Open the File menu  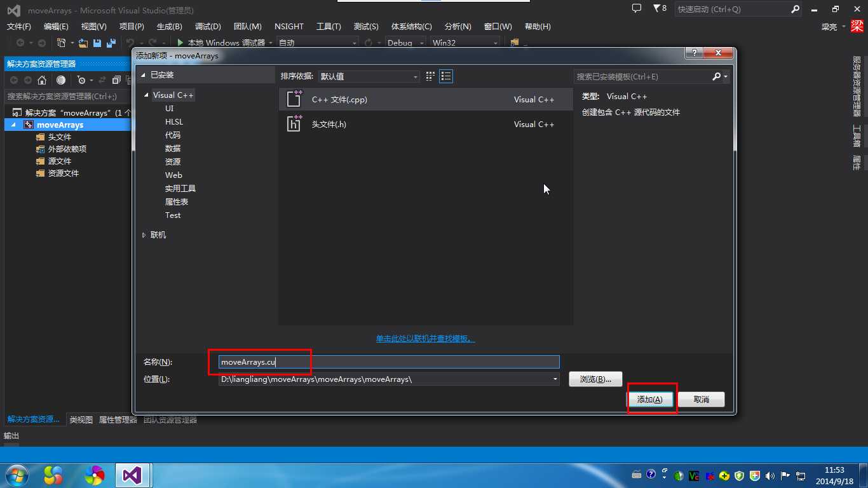point(19,27)
